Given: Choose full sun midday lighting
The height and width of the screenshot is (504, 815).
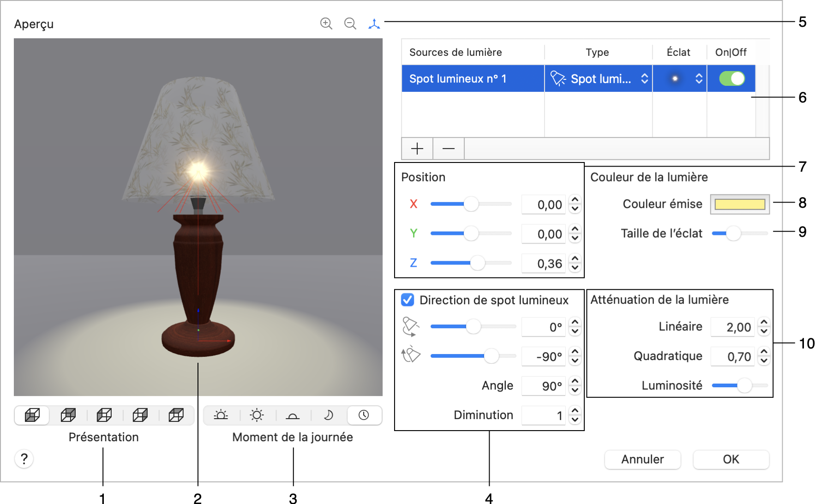Looking at the screenshot, I should [x=257, y=415].
